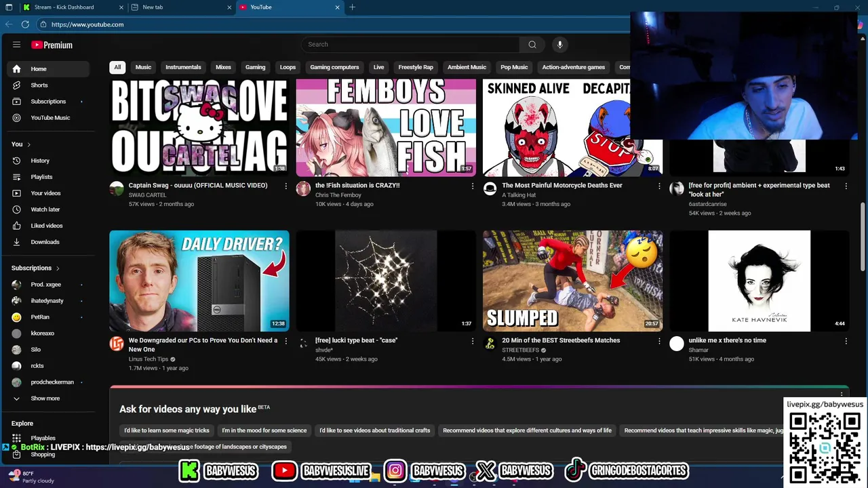Viewport: 868px width, 488px height.
Task: Click 'I'd like to learn some magic tricks' suggestion
Action: coord(167,430)
